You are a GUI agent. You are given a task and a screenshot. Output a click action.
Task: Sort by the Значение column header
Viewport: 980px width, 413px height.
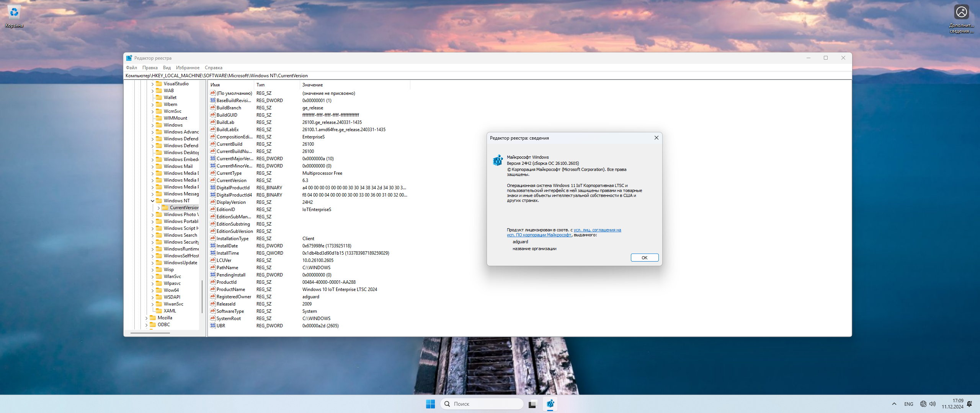(355, 85)
